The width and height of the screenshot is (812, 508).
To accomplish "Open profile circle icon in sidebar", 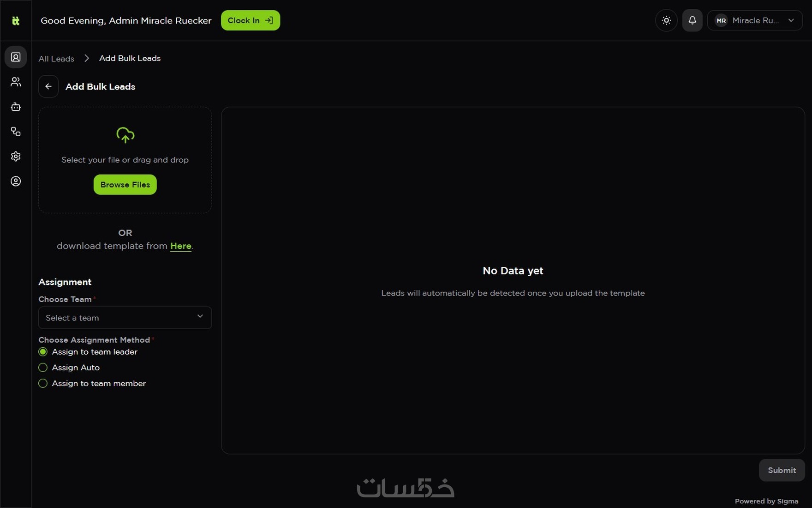I will click(16, 181).
